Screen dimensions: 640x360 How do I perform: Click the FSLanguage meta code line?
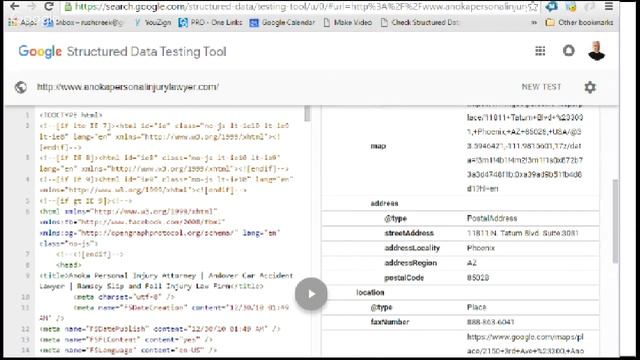(128, 350)
